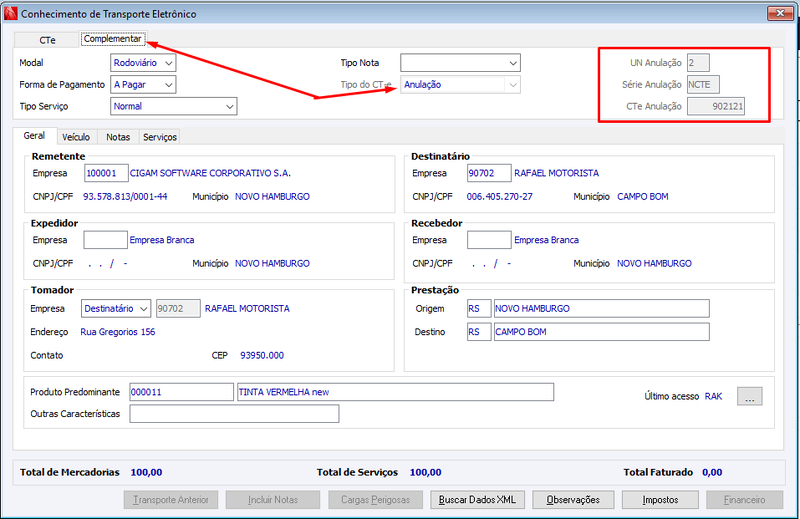
Task: Click the Destino city field CAMPO BOM
Action: tap(602, 332)
